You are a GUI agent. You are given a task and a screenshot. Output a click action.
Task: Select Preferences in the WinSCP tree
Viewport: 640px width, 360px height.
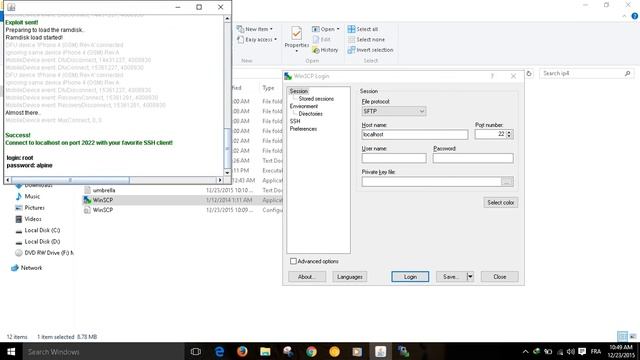(x=303, y=129)
